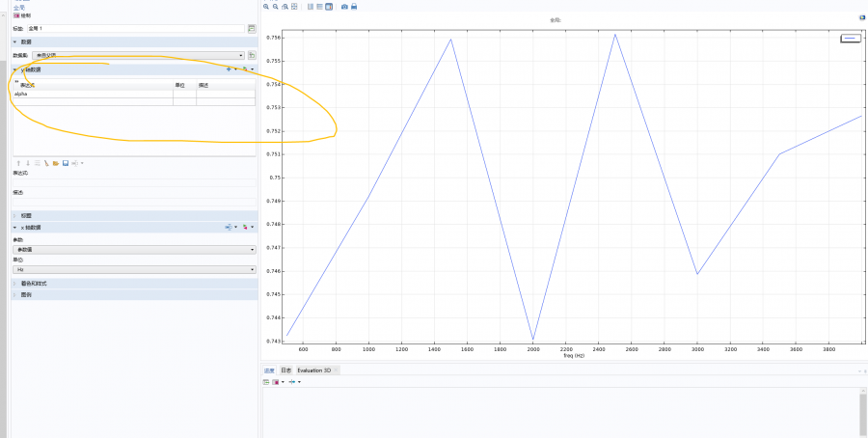Click the zoom in icon above the graph
868x438 pixels.
click(x=266, y=7)
